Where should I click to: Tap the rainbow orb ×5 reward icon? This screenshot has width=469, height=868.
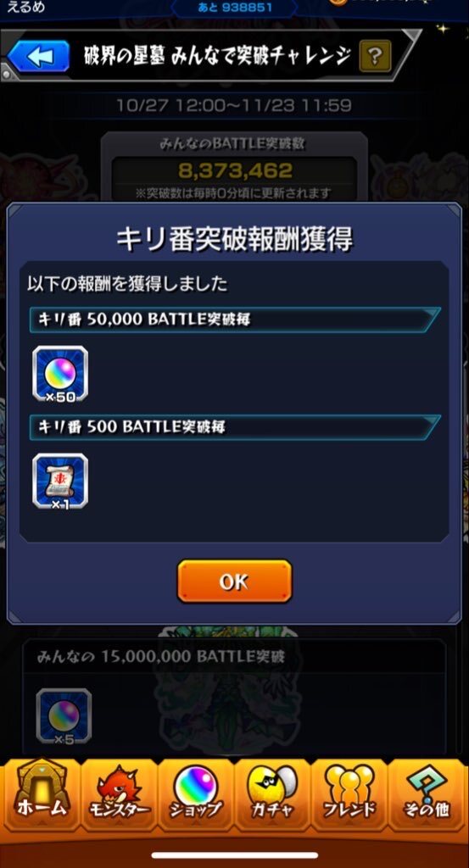coord(64,716)
